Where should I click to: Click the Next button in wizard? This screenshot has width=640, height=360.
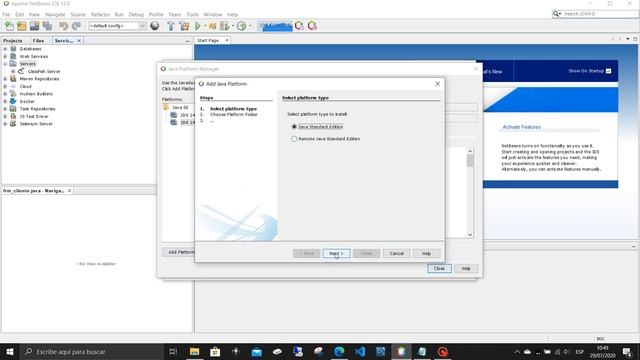coord(336,253)
